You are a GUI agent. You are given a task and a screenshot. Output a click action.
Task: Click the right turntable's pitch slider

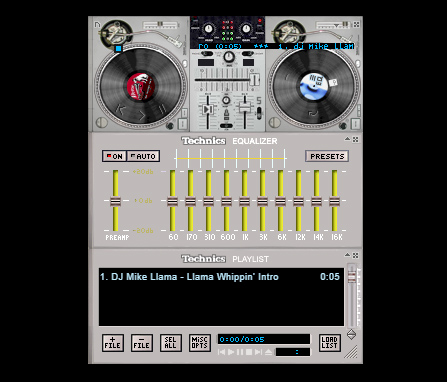332,25
